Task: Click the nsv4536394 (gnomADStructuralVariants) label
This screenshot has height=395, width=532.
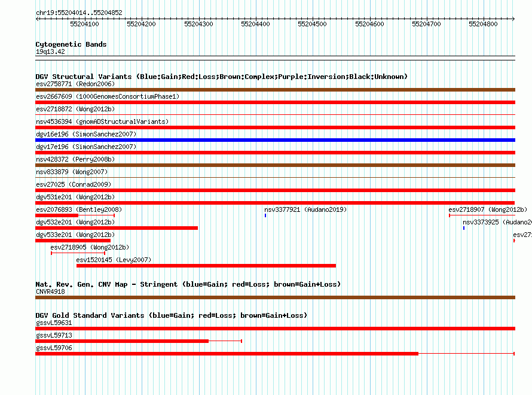Action: coord(102,121)
